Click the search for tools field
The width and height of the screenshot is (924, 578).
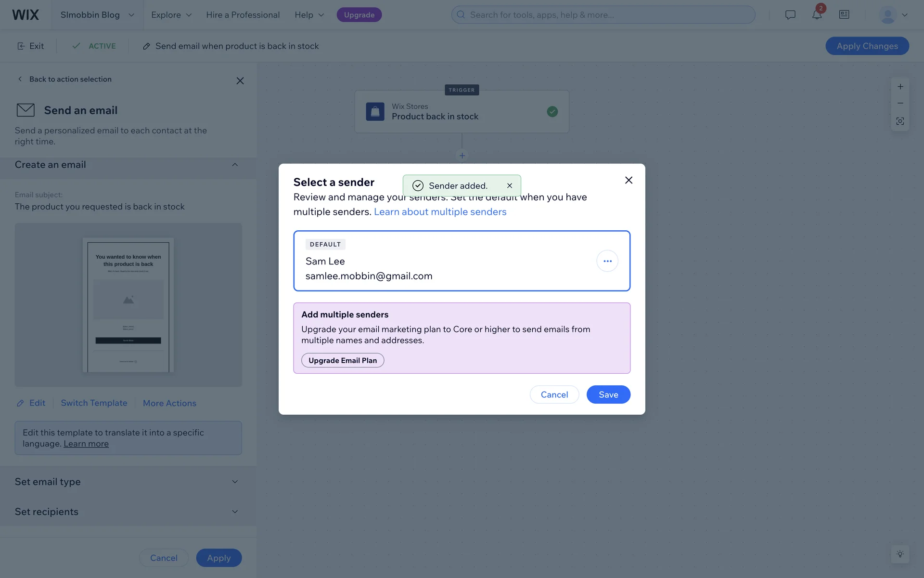point(603,15)
